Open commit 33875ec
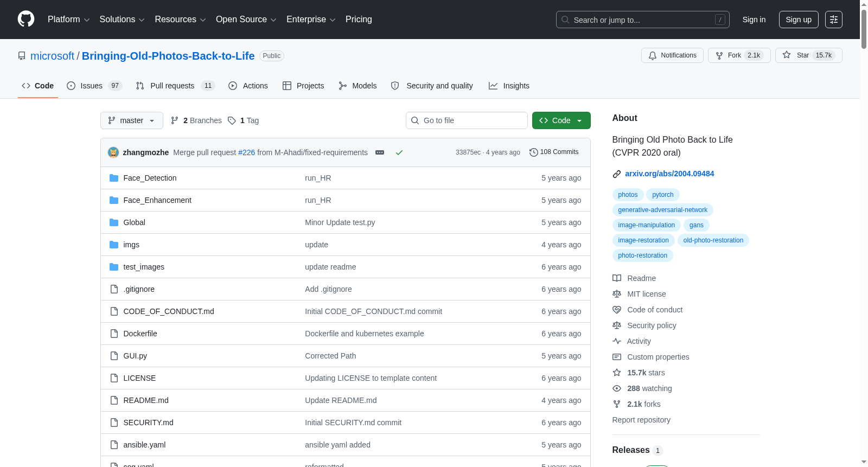 click(468, 152)
